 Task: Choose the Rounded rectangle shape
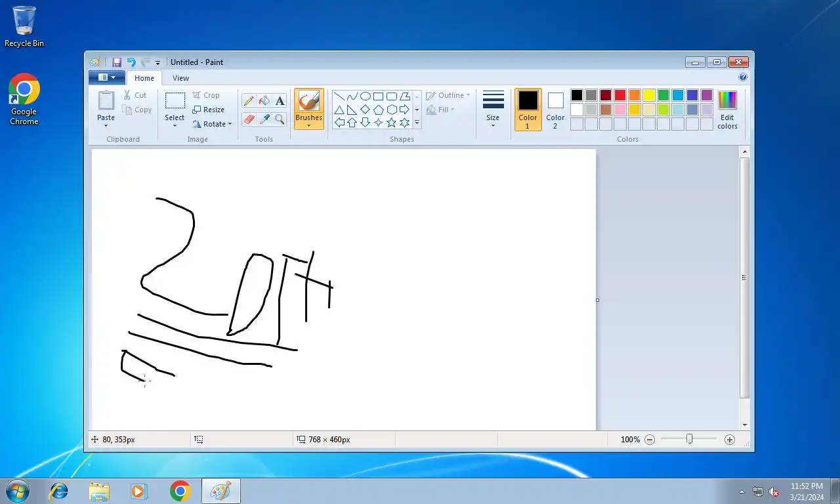click(392, 96)
